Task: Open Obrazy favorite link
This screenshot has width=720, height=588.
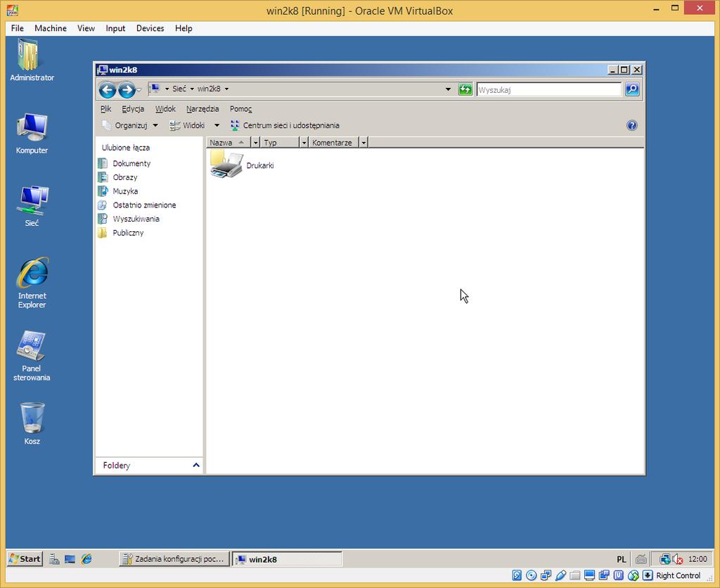Action: pyautogui.click(x=117, y=177)
